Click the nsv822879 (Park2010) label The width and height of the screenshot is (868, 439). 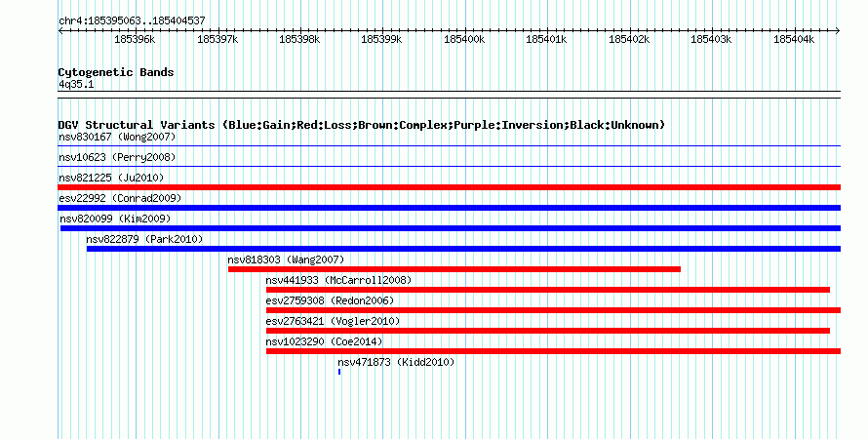[x=144, y=239]
